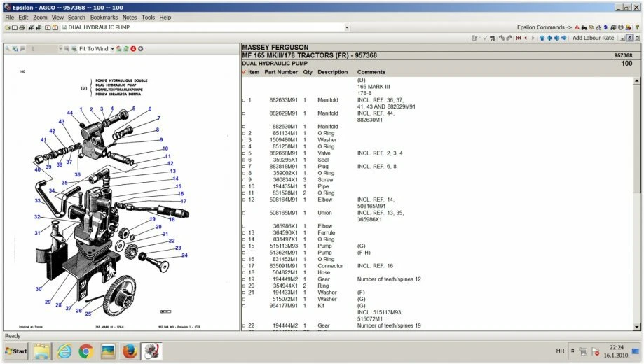Open the File menu
This screenshot has height=364, width=644.
point(9,17)
